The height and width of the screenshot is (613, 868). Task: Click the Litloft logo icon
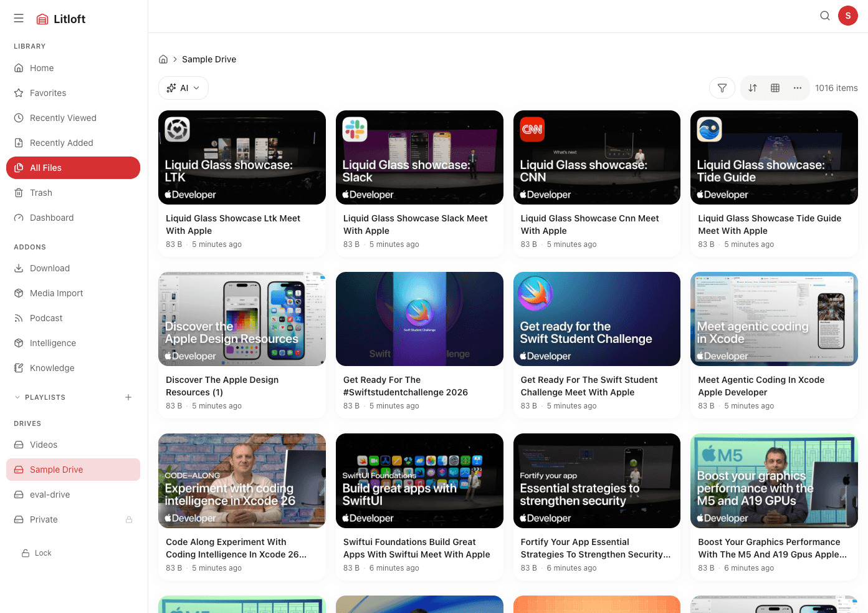42,19
